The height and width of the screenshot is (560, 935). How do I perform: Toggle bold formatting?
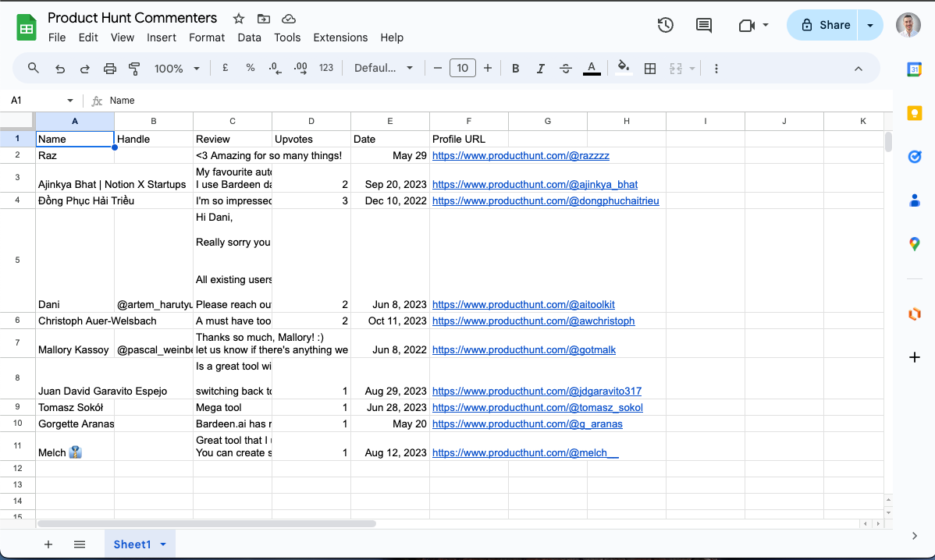click(x=515, y=69)
